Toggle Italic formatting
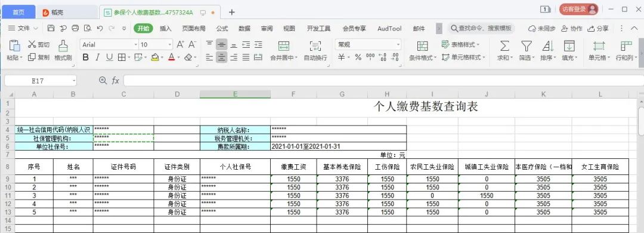 [x=97, y=57]
